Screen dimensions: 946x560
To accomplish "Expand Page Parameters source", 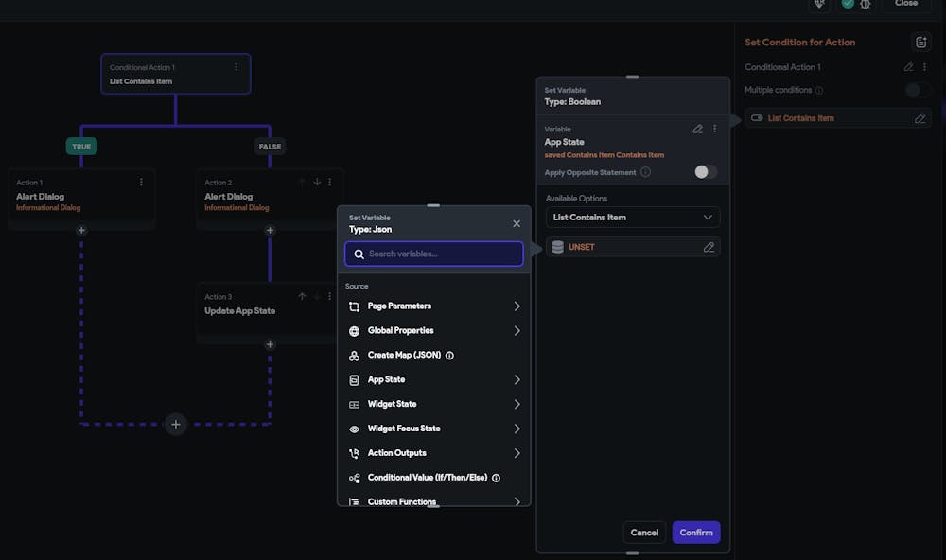I will coord(434,306).
